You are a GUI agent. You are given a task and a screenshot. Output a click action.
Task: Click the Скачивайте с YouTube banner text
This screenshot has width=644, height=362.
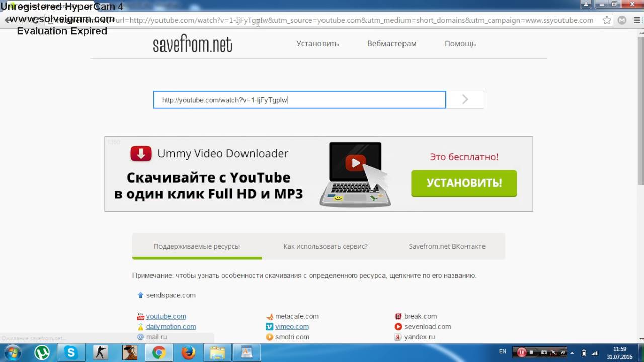click(x=208, y=186)
